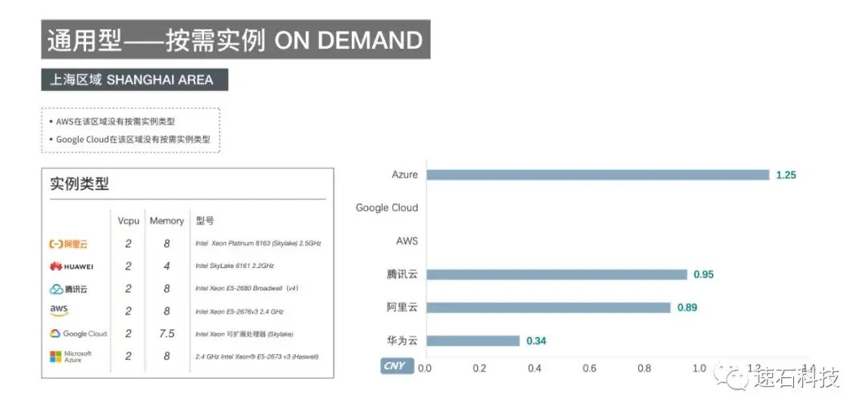This screenshot has height=416, width=868.
Task: Click the Google Cloud label on the chart axis
Action: pos(387,208)
